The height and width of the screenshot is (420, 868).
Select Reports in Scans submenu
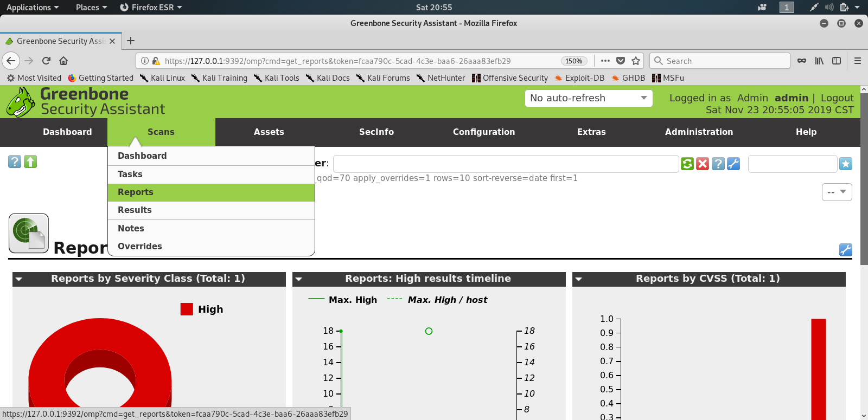(x=212, y=192)
